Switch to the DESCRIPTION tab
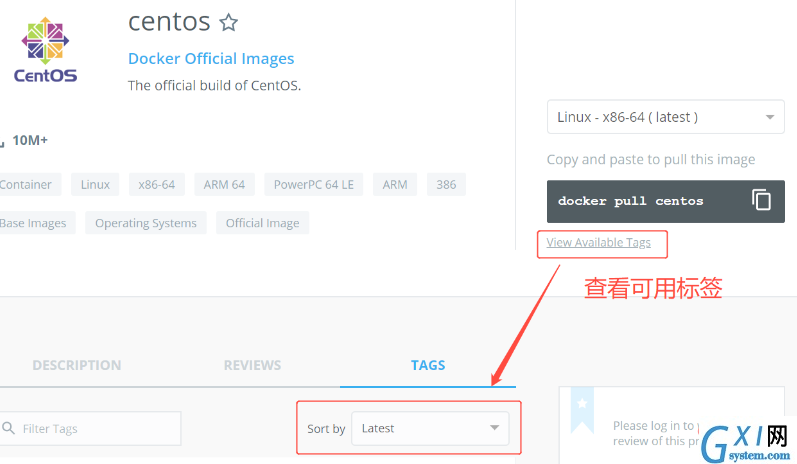Screen dimensions: 797x464 point(77,365)
